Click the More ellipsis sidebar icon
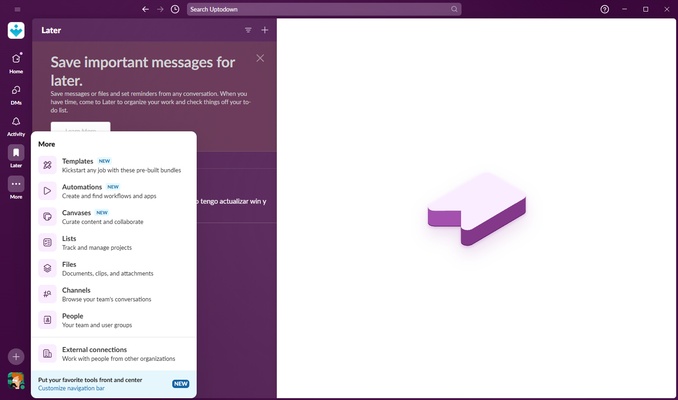The height and width of the screenshot is (400, 678). pos(16,184)
